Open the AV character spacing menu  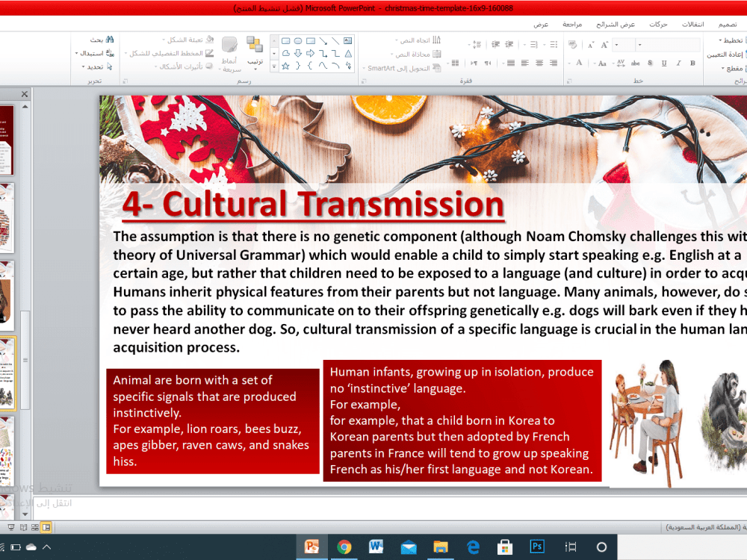tap(620, 63)
